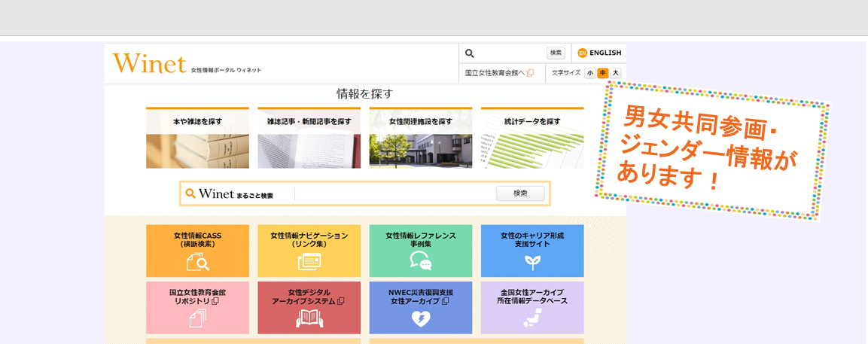The width and height of the screenshot is (868, 344).
Task: Click the external link icon beside 国立女性教育会館へ
Action: (530, 72)
